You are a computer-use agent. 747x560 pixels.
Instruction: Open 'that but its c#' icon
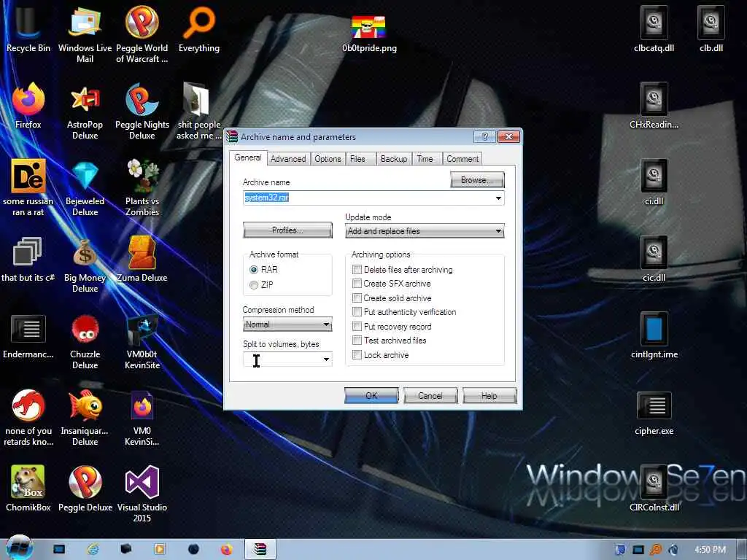point(28,259)
